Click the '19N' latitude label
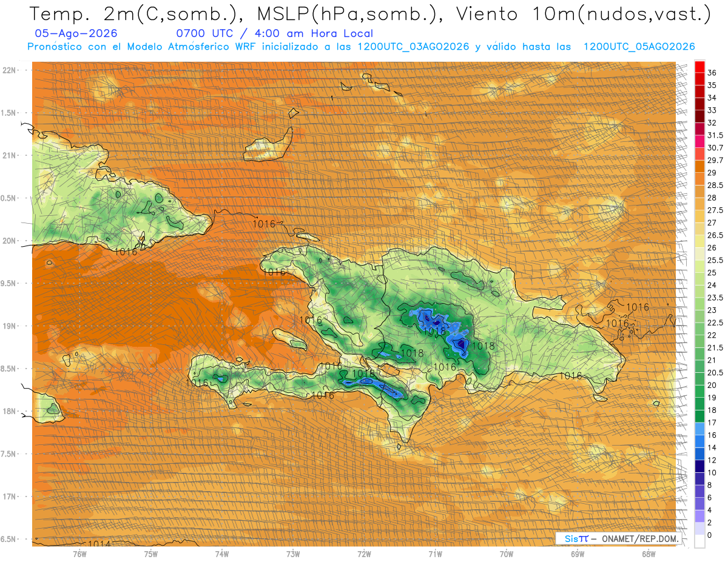The width and height of the screenshot is (728, 562). point(9,326)
